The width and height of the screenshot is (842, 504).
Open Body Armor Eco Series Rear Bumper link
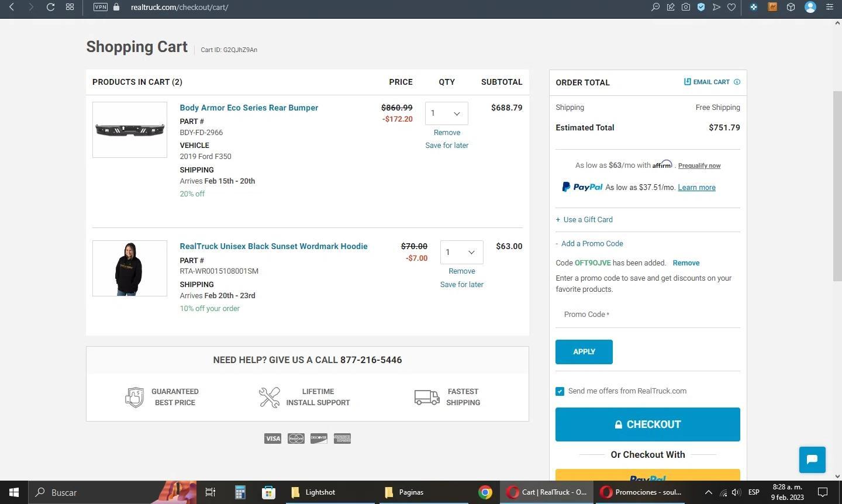pyautogui.click(x=249, y=108)
